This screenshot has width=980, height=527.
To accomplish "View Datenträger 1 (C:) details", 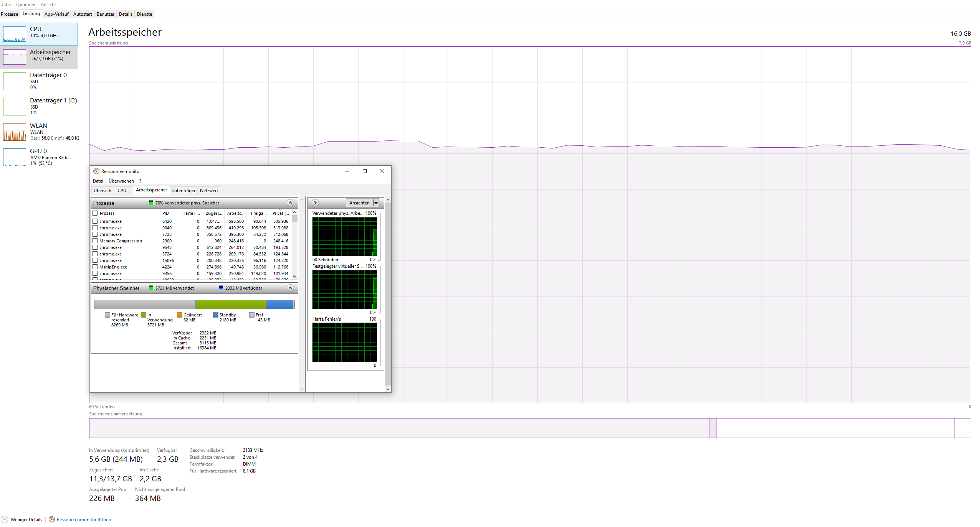I will point(38,106).
